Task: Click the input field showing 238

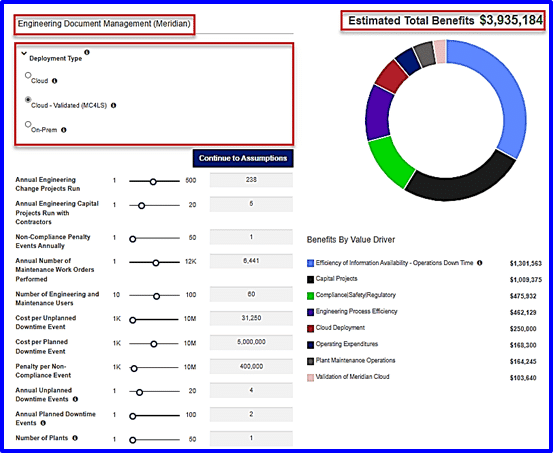Action: pos(251,180)
